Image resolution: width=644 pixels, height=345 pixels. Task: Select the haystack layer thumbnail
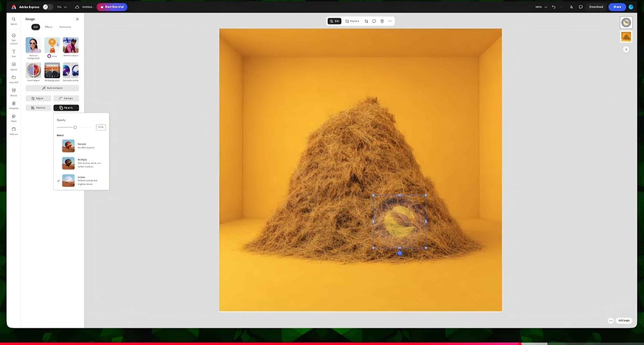click(x=626, y=37)
